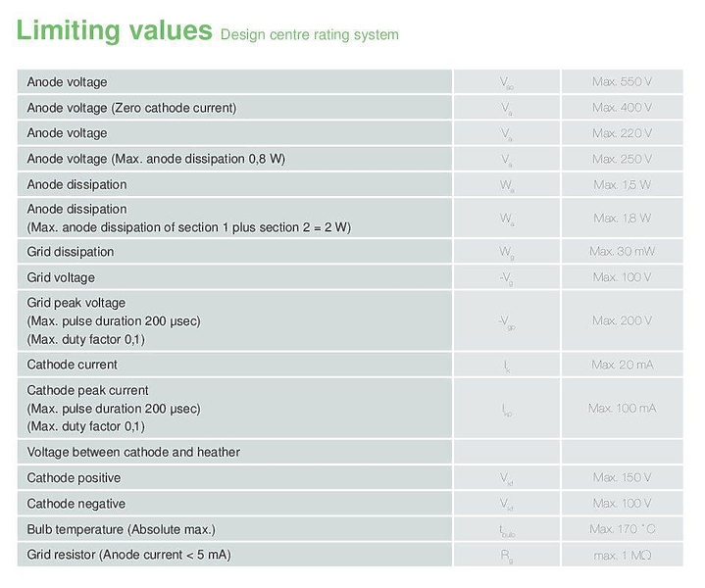This screenshot has width=705, height=588.
Task: Select the 'Grid dissipation' row label
Action: [x=71, y=252]
